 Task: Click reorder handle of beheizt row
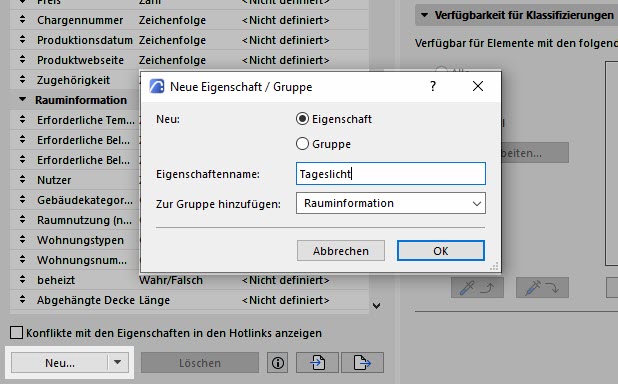pos(22,280)
